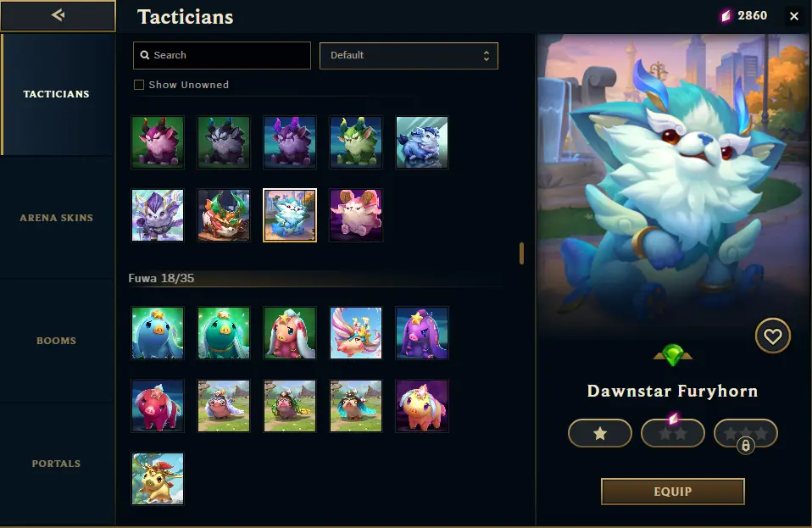
Task: Select the one-star tier button
Action: [600, 433]
